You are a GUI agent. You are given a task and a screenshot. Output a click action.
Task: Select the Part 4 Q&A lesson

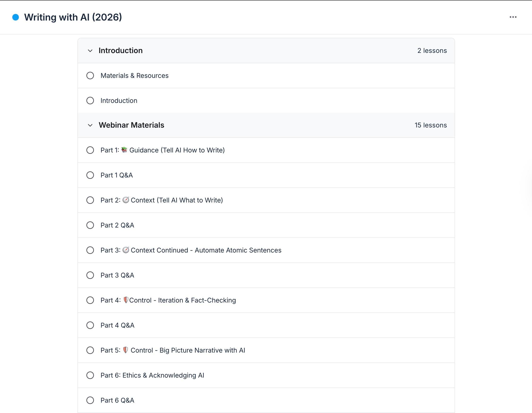(117, 325)
